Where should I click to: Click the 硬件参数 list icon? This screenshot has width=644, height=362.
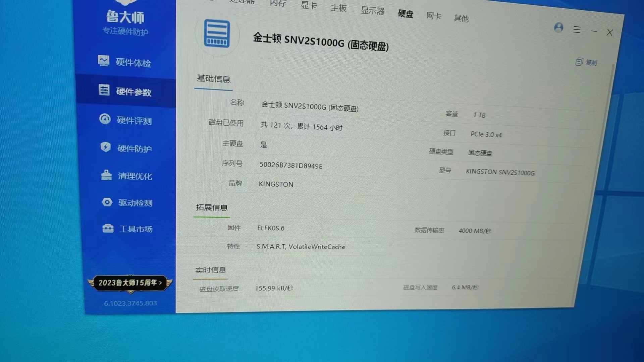coord(104,90)
